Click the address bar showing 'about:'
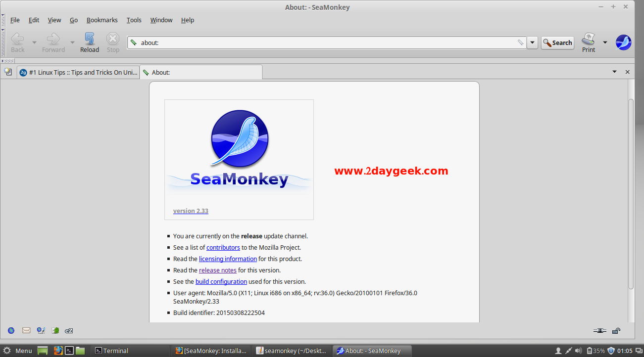The image size is (644, 357). 327,43
